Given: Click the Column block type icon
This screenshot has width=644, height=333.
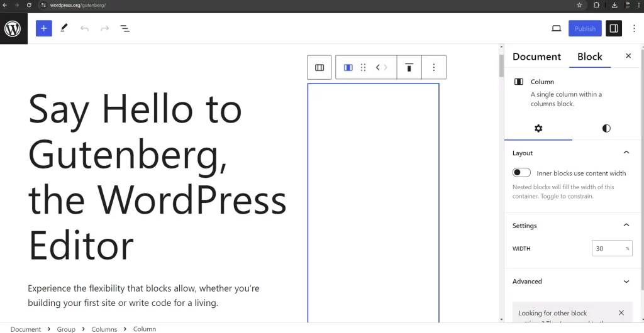Looking at the screenshot, I should 348,67.
